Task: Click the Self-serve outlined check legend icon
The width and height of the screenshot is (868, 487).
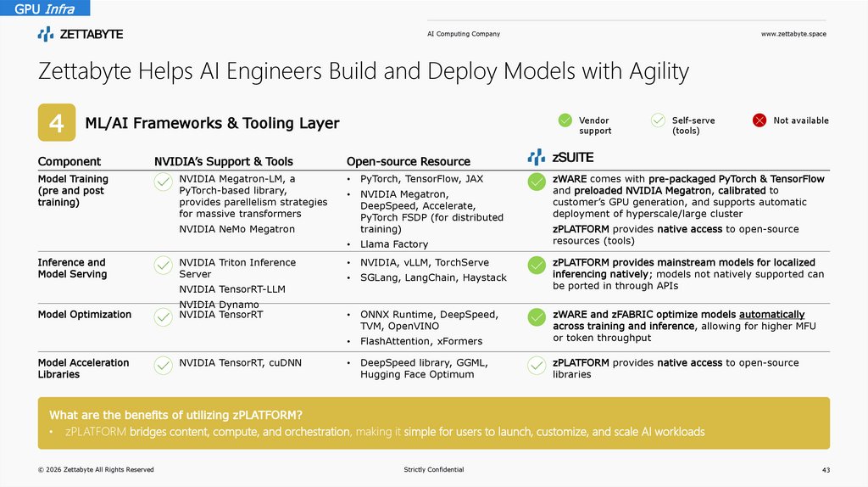Action: click(658, 120)
